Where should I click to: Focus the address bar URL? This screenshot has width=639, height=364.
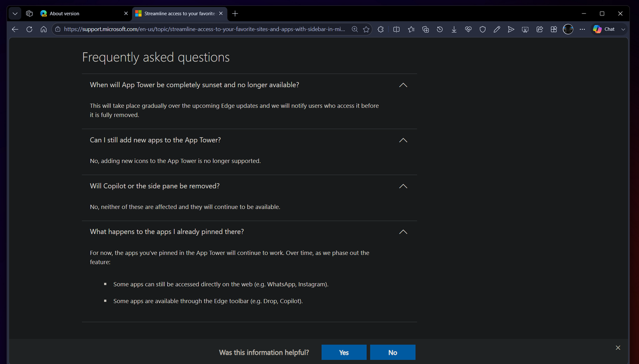click(204, 29)
